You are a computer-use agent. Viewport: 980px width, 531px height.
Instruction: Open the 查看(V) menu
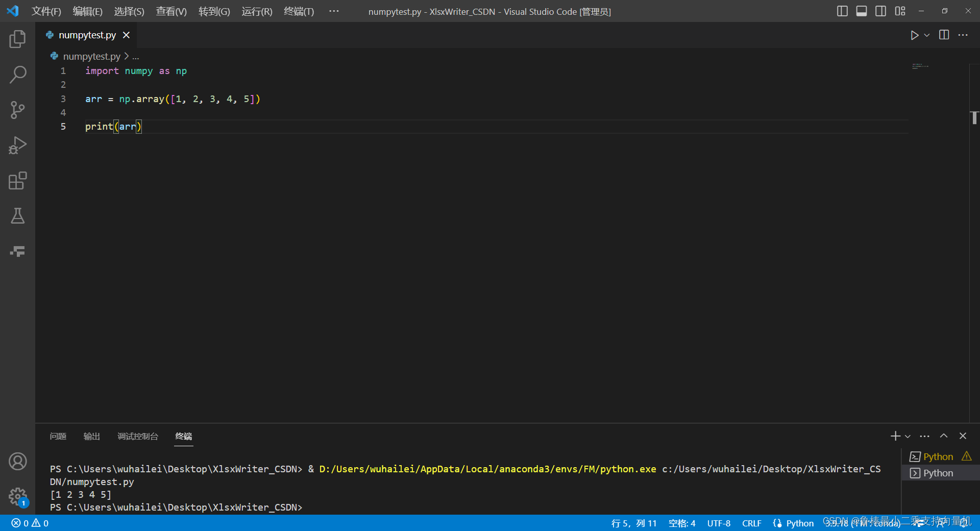[171, 11]
